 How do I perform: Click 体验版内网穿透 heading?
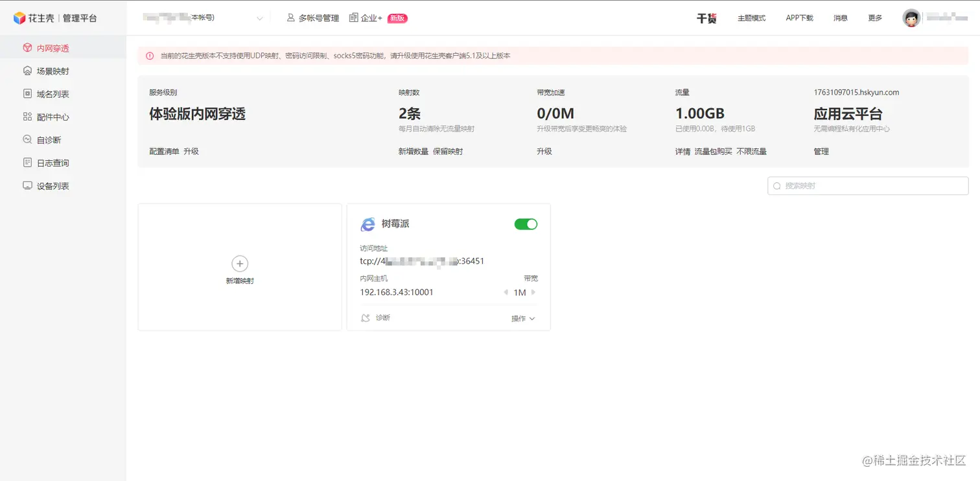198,114
